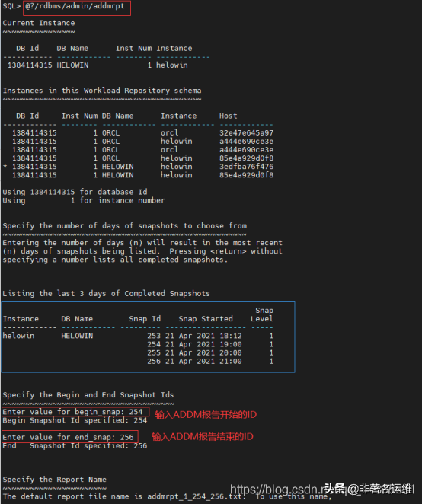This screenshot has height=504, width=422.
Task: Click host value '3edfba76f476'
Action: [246, 167]
